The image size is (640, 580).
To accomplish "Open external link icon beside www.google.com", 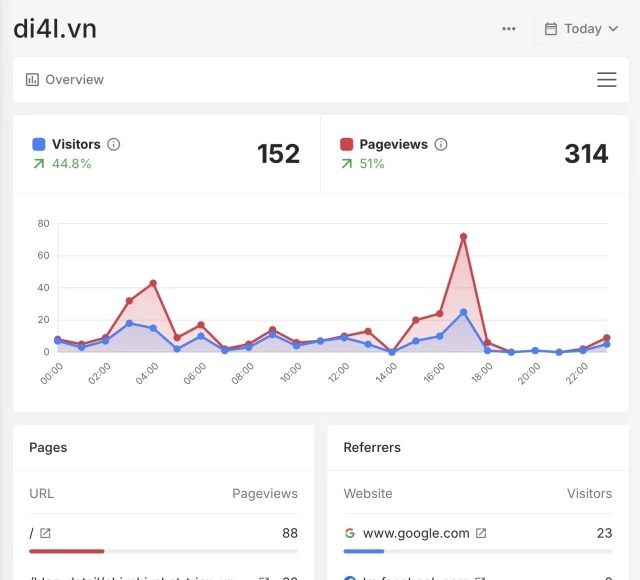I will tap(481, 533).
